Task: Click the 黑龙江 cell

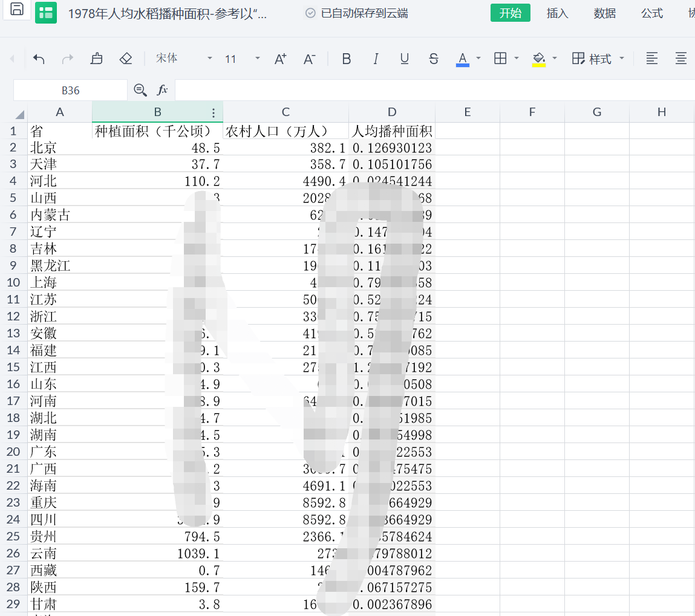Action: [60, 266]
